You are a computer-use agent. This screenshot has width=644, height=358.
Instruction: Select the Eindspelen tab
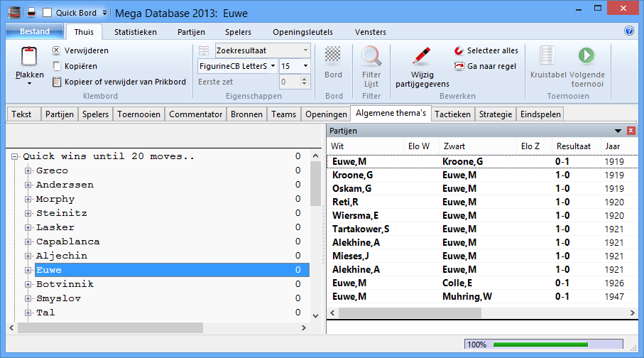(x=540, y=114)
